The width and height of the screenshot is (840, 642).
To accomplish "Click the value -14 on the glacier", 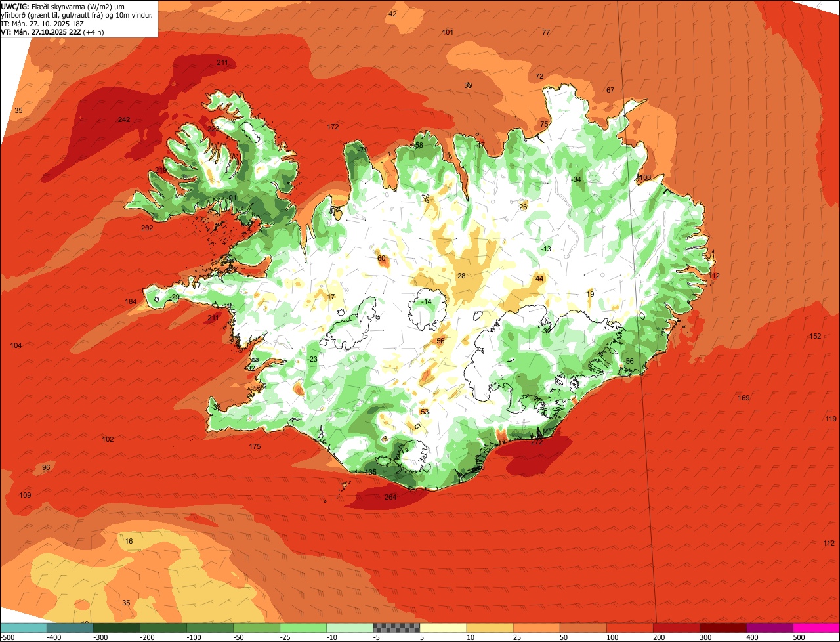I will 427,301.
